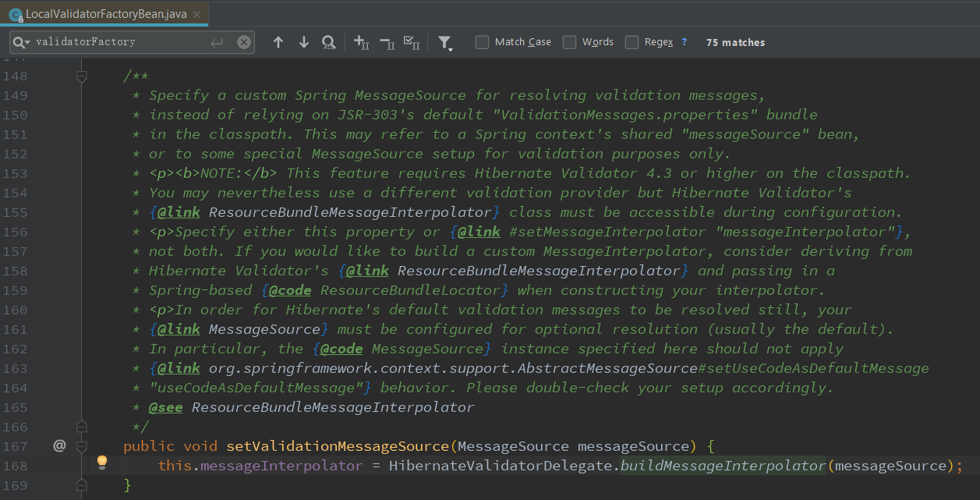The height and width of the screenshot is (500, 980).
Task: Click the 75 matches label
Action: [735, 42]
